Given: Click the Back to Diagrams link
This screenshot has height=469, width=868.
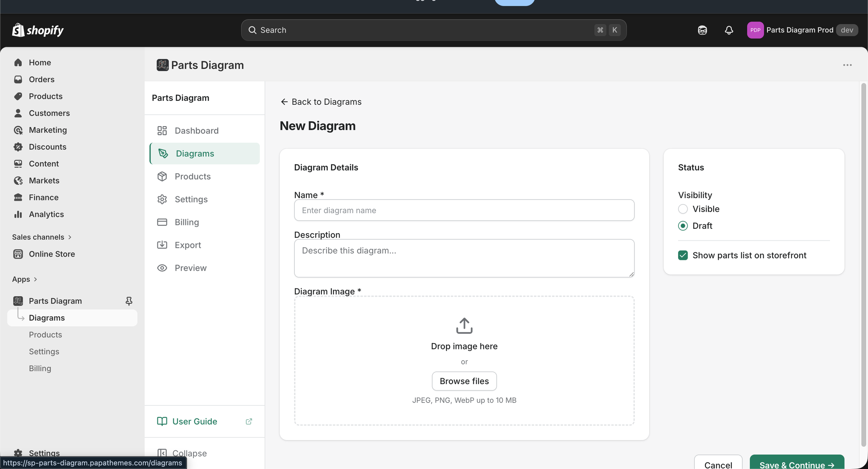Looking at the screenshot, I should tap(321, 102).
